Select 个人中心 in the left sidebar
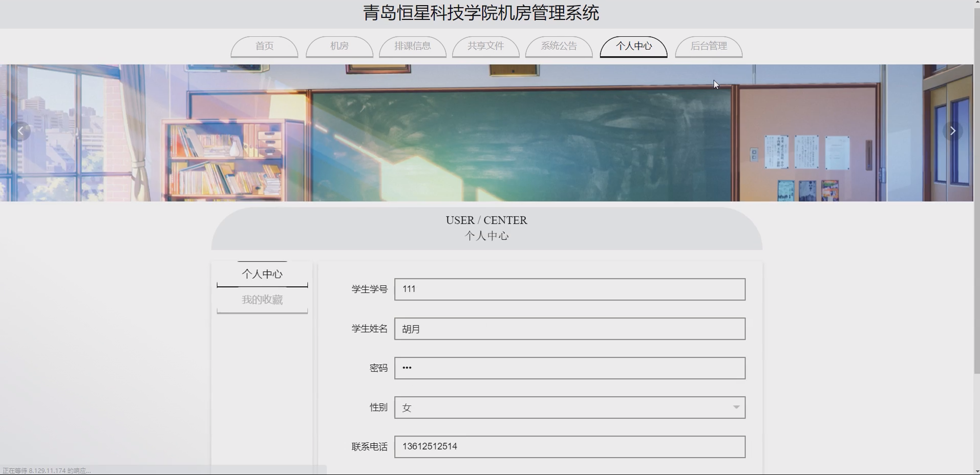The height and width of the screenshot is (475, 980). point(262,274)
